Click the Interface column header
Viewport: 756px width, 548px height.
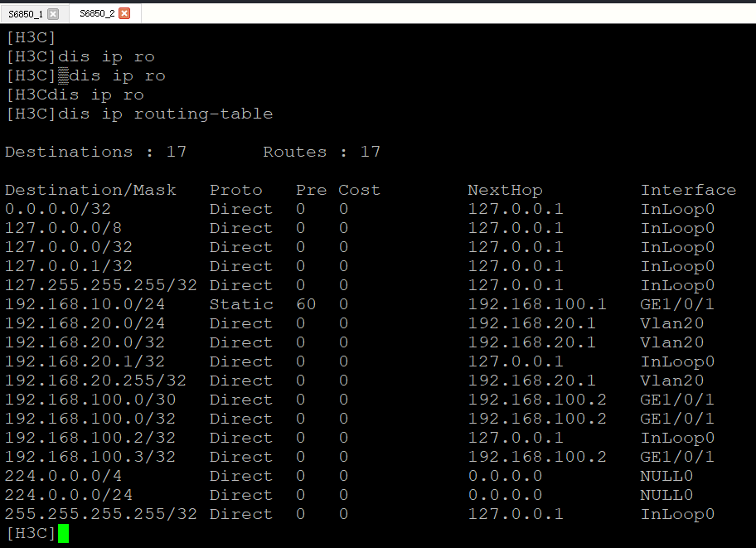point(688,190)
